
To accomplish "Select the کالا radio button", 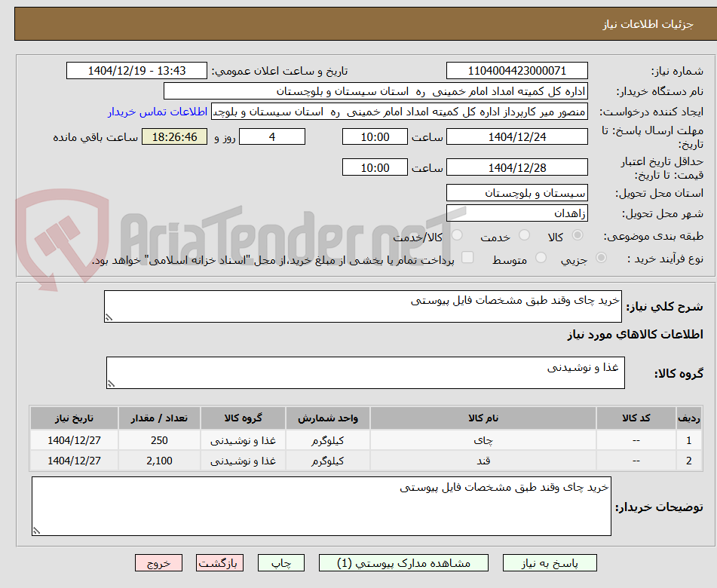I will [578, 235].
